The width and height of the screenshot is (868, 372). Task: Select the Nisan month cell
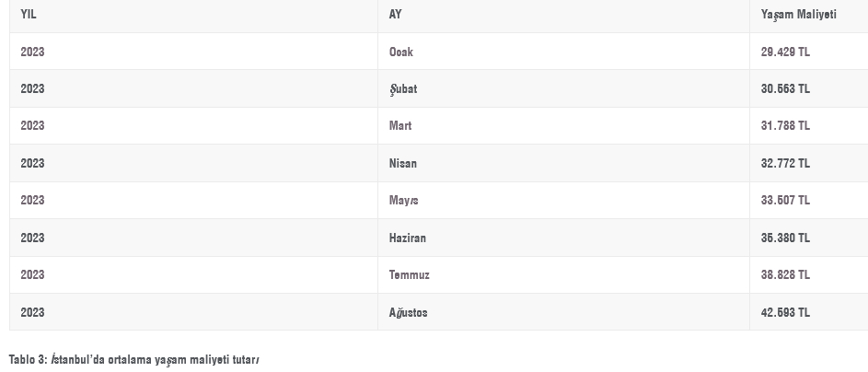click(x=403, y=164)
